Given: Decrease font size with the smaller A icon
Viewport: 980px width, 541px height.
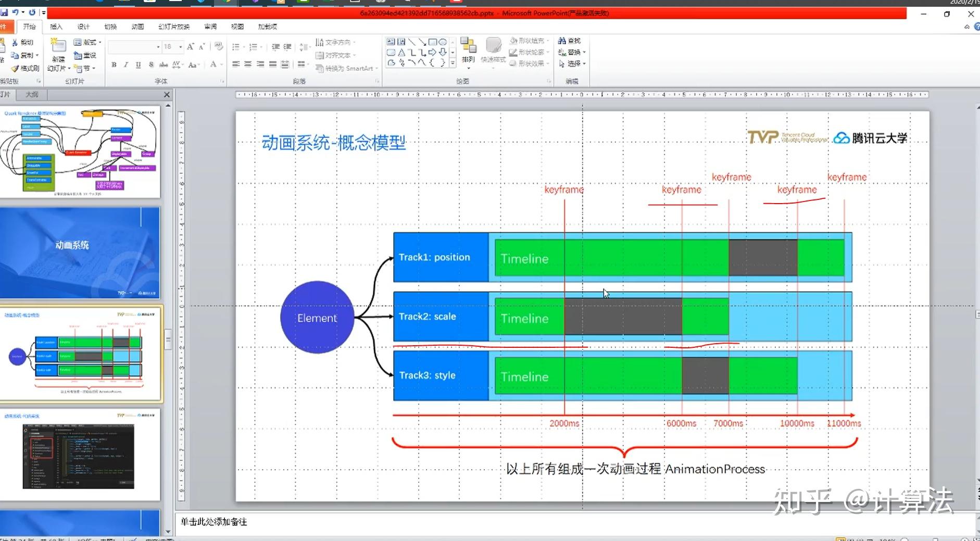Looking at the screenshot, I should (x=202, y=47).
